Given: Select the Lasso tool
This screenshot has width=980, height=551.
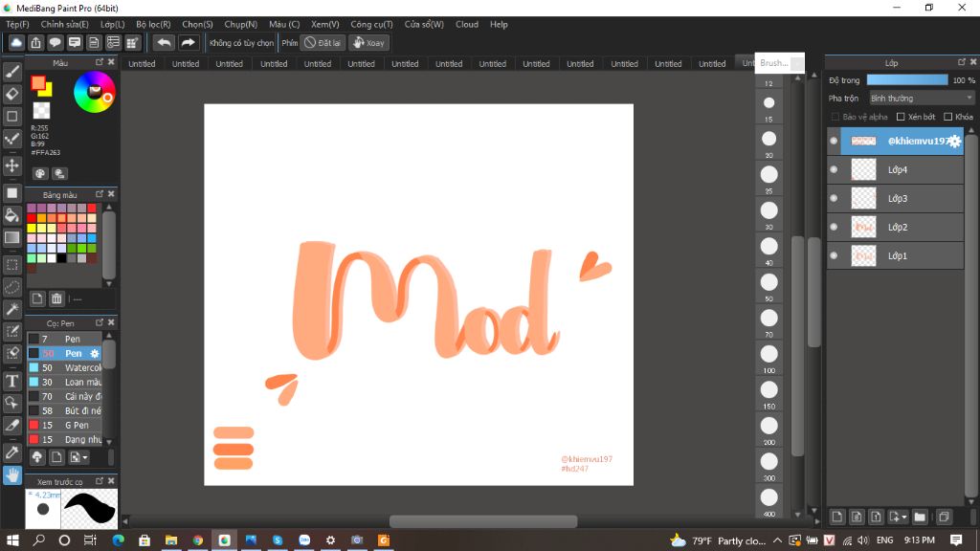Looking at the screenshot, I should (11, 287).
